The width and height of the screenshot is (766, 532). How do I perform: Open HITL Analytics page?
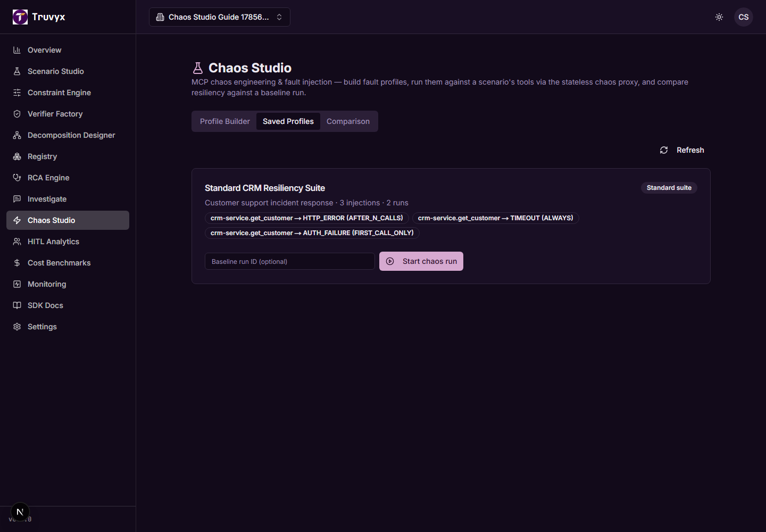[68, 242]
